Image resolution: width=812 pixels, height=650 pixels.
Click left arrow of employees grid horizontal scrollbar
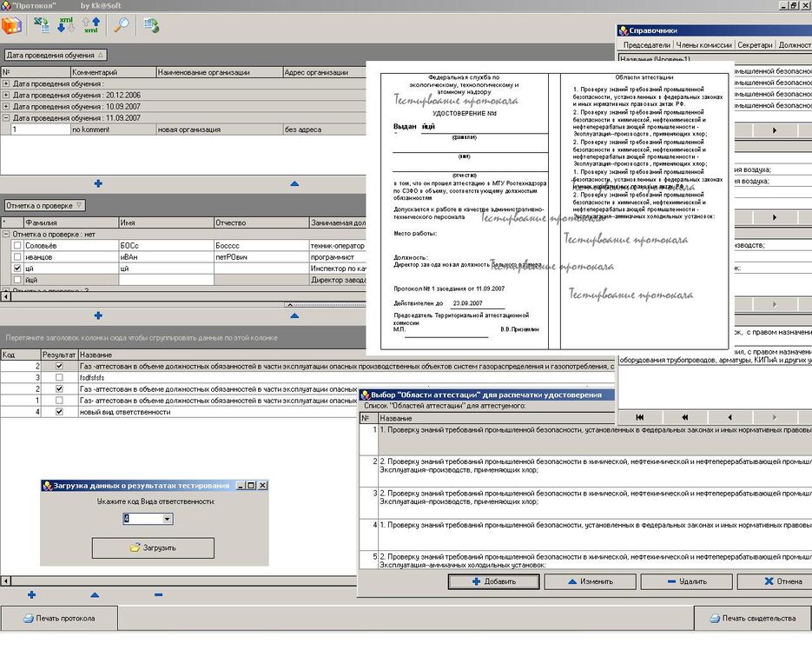6,296
